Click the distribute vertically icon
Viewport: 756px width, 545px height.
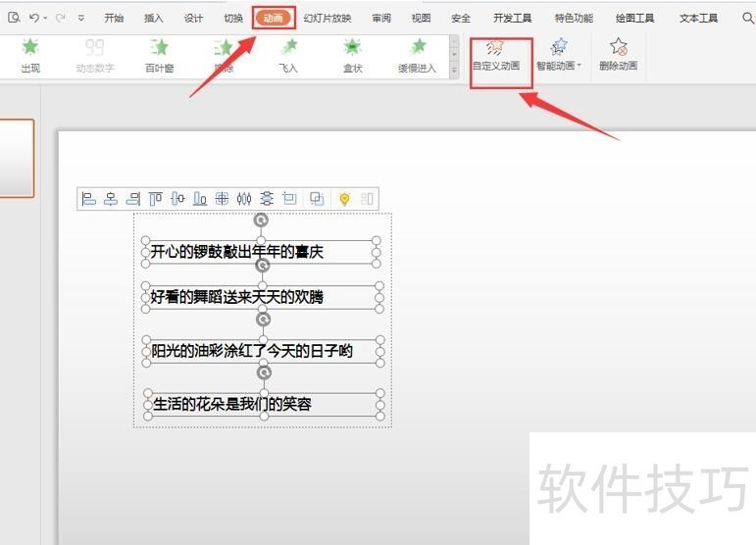(x=267, y=199)
